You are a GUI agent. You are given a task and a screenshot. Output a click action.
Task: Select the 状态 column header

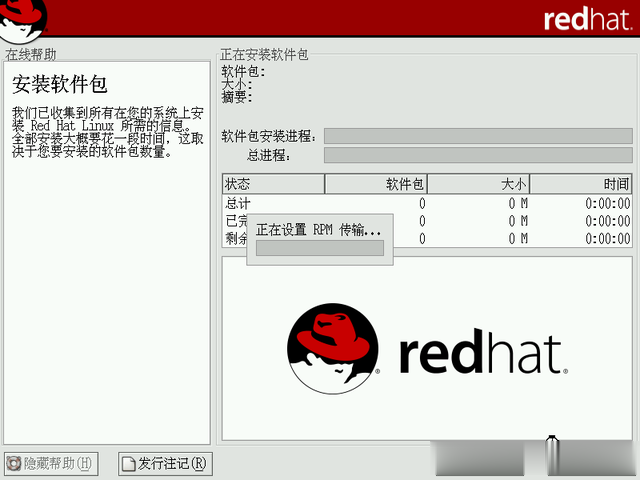click(273, 184)
